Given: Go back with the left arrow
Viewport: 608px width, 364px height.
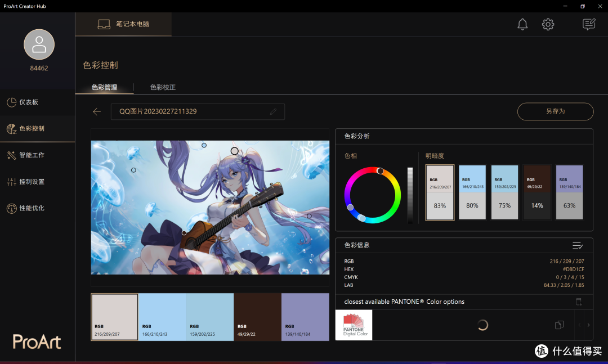Looking at the screenshot, I should [97, 111].
